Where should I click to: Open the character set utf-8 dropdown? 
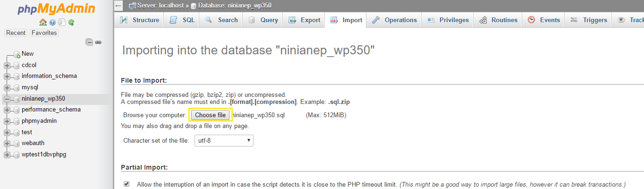224,140
